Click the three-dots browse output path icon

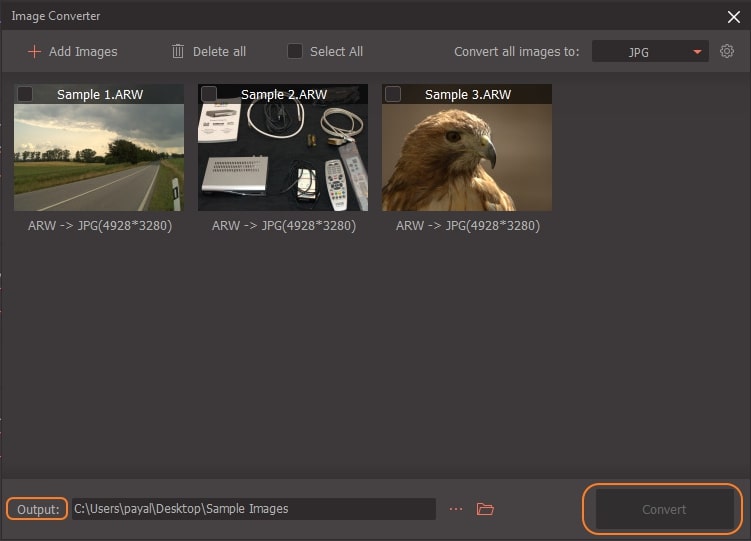tap(456, 509)
